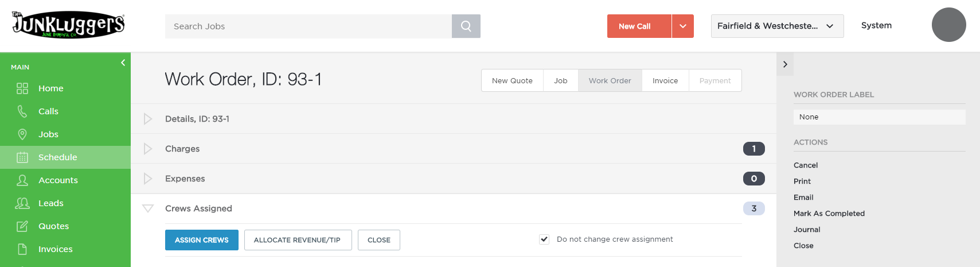Open Home from sidebar grid icon

[22, 88]
